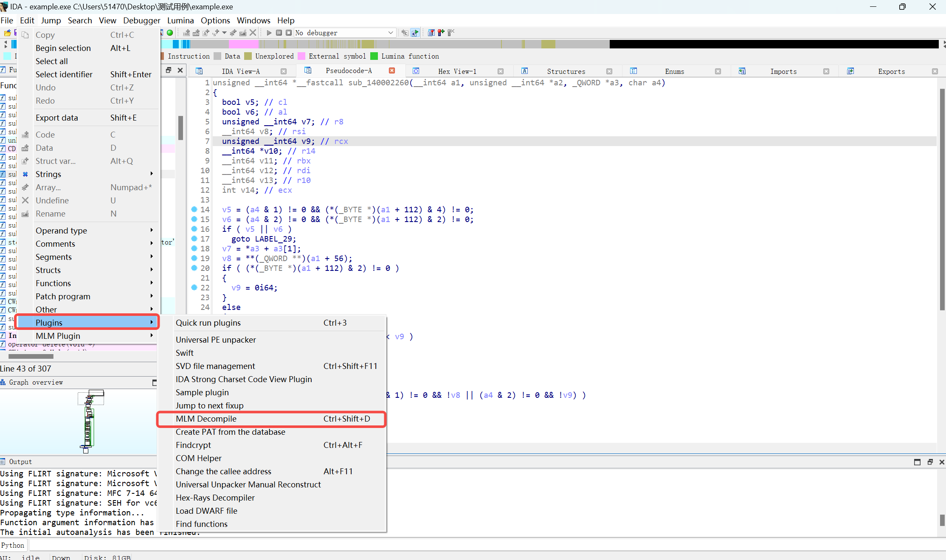Open the Exports tab
Screen dimensions: 946x560
click(x=892, y=71)
